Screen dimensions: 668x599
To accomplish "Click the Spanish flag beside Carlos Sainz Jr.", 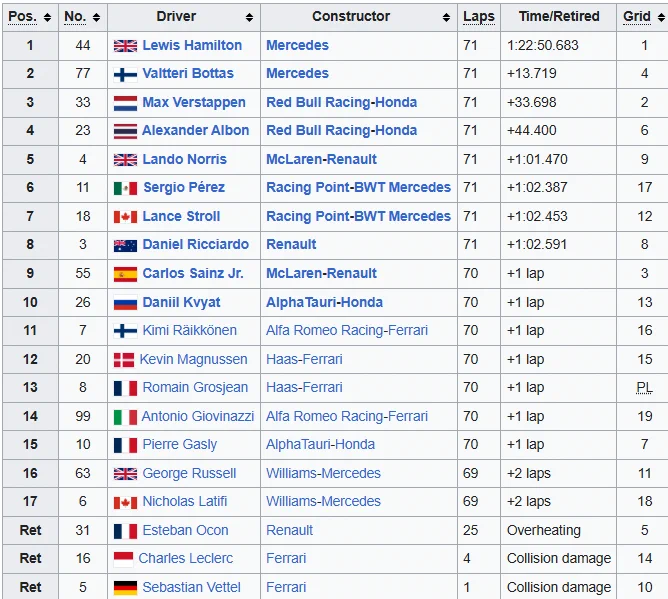I will click(x=125, y=274).
